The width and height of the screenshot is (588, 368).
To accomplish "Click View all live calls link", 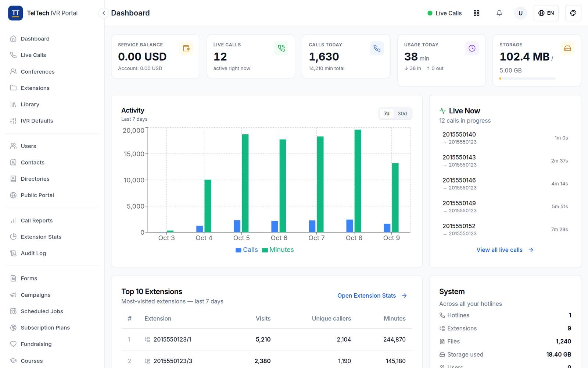I will (x=505, y=250).
